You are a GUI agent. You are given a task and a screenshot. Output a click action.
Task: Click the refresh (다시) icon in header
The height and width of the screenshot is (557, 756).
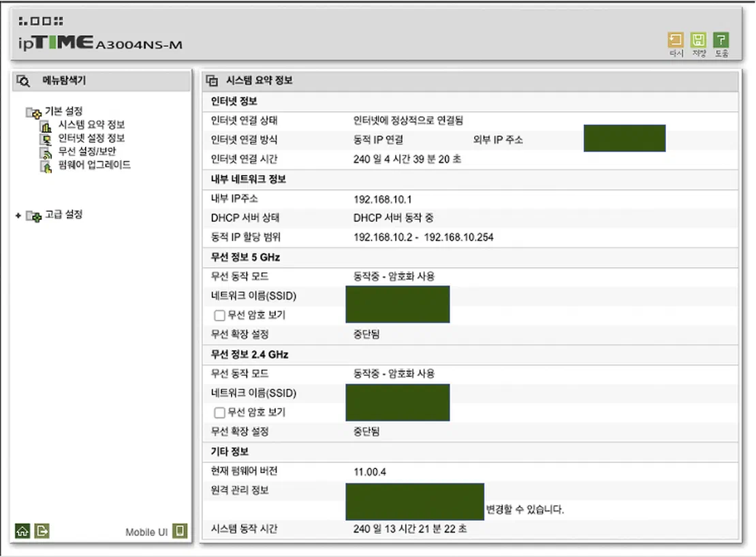676,40
